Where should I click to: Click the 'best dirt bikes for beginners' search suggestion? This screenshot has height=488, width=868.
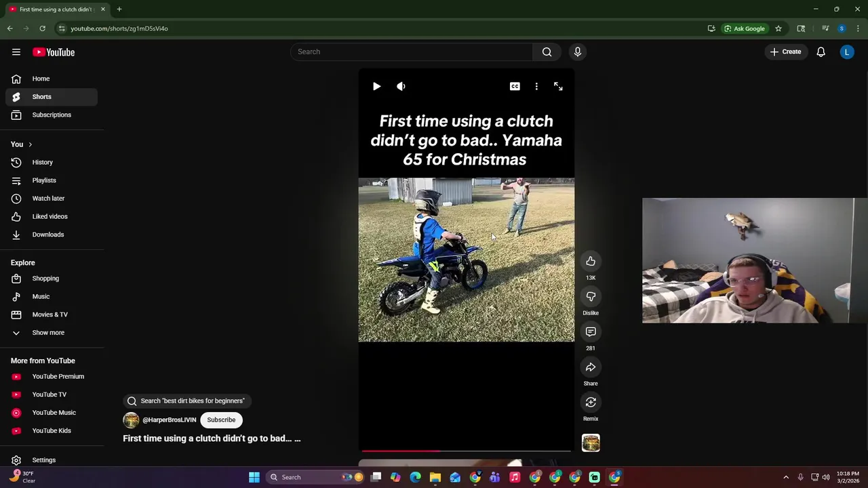coord(186,401)
